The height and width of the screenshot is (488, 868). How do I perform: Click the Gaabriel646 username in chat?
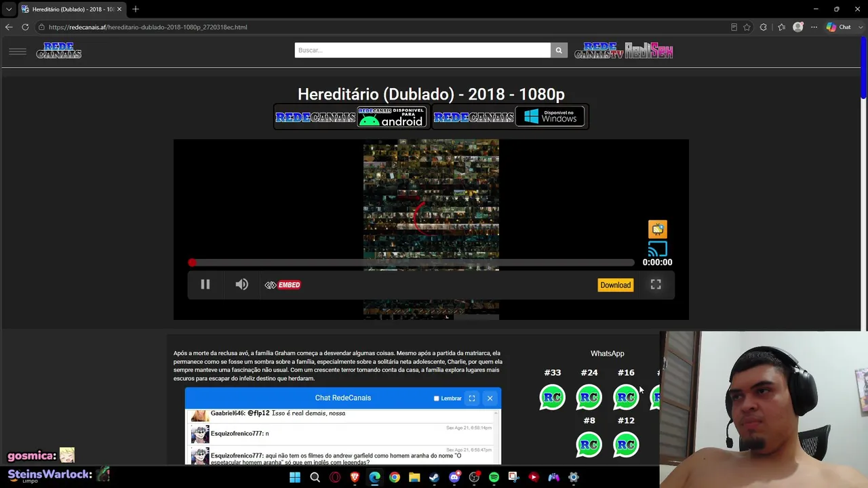pos(228,413)
